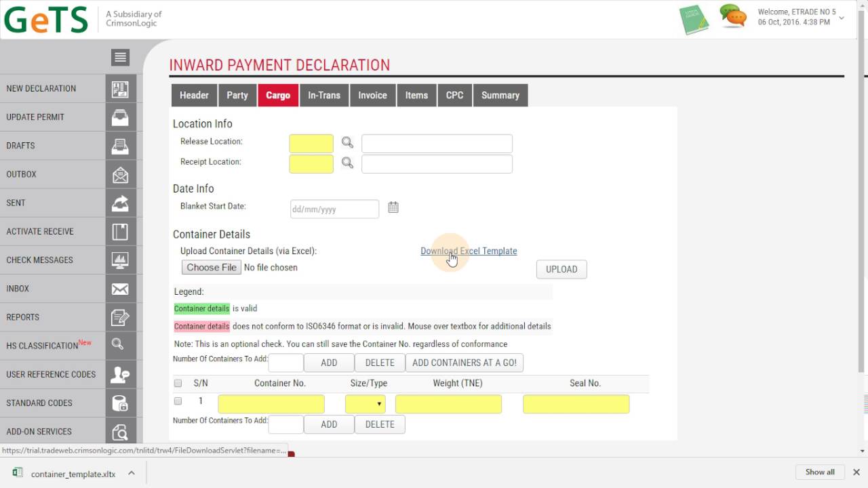
Task: Search Release Location with magnifier icon
Action: 347,142
